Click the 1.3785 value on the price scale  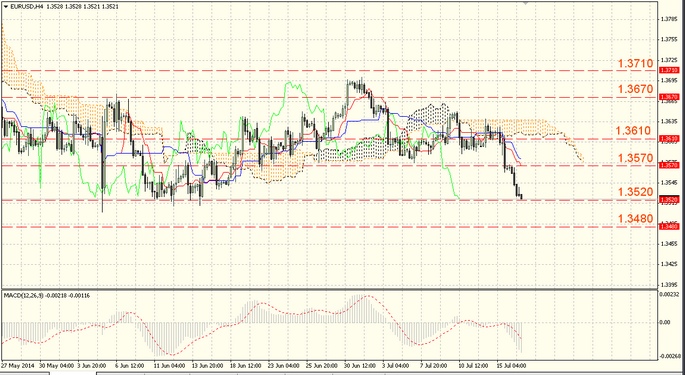(x=668, y=19)
